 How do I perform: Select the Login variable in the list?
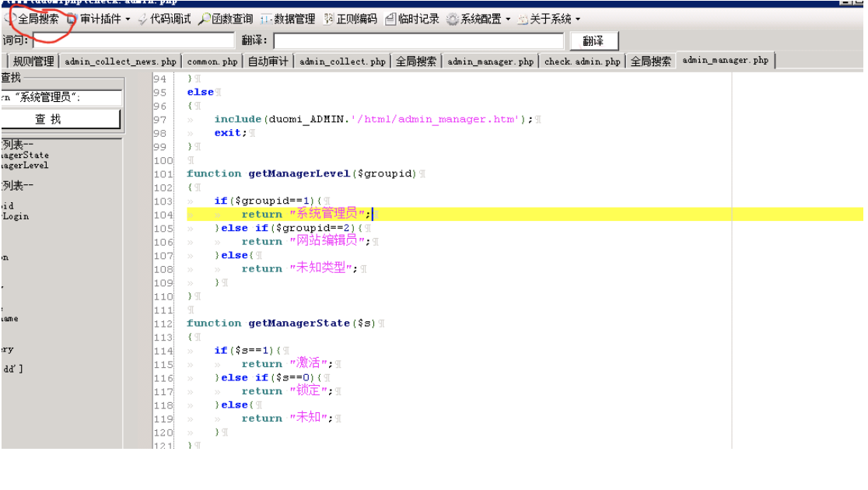point(15,216)
